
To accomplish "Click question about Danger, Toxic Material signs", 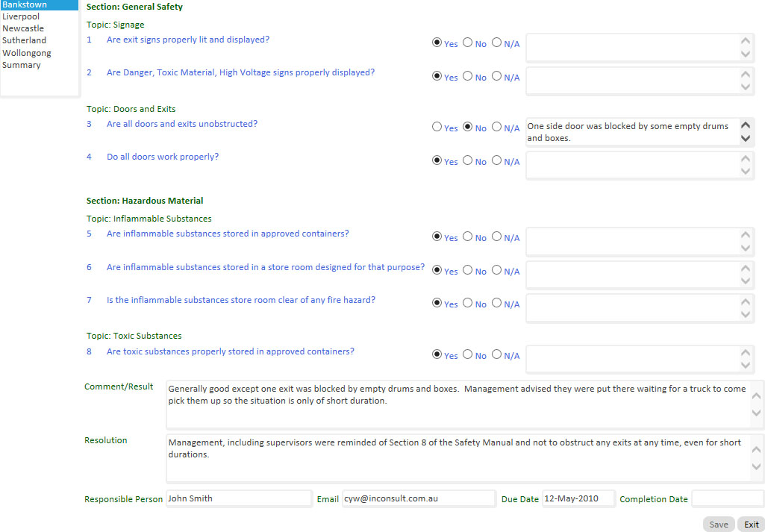I will (240, 72).
